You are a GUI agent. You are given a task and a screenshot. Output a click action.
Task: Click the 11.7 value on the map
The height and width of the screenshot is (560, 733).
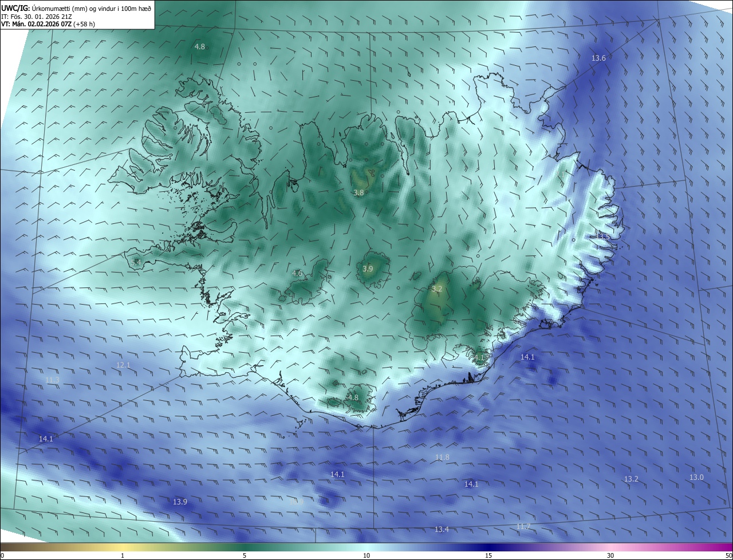pyautogui.click(x=523, y=526)
